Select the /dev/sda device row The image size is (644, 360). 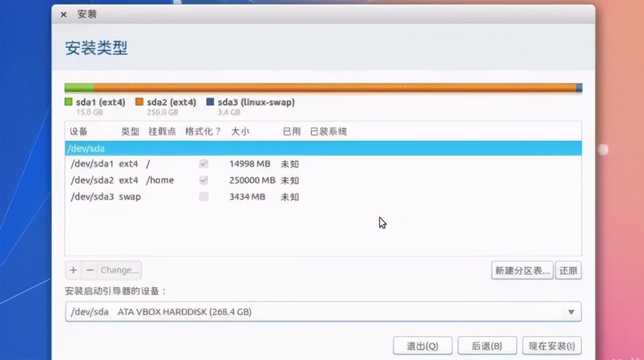(323, 148)
